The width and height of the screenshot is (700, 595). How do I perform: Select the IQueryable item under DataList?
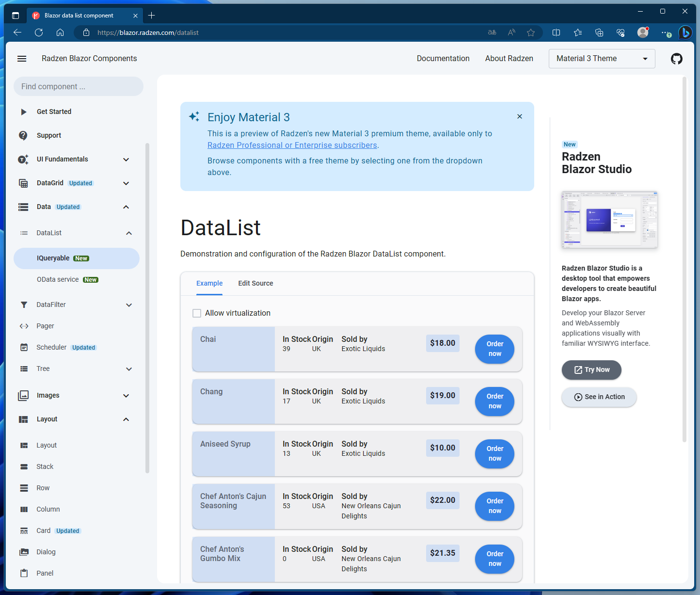click(53, 258)
